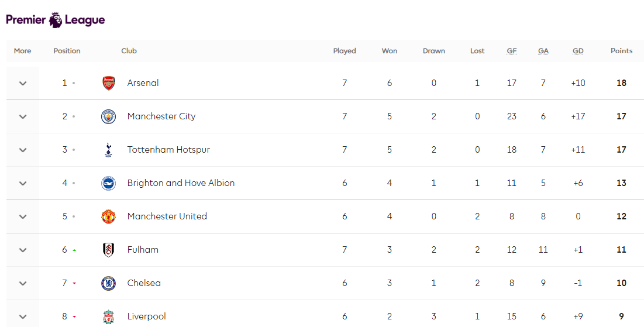Image resolution: width=644 pixels, height=327 pixels.
Task: Click the Arsenal club crest
Action: 109,83
